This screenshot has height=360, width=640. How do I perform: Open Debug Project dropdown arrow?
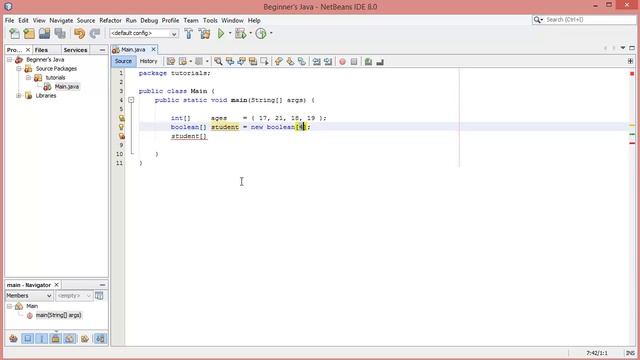[250, 33]
